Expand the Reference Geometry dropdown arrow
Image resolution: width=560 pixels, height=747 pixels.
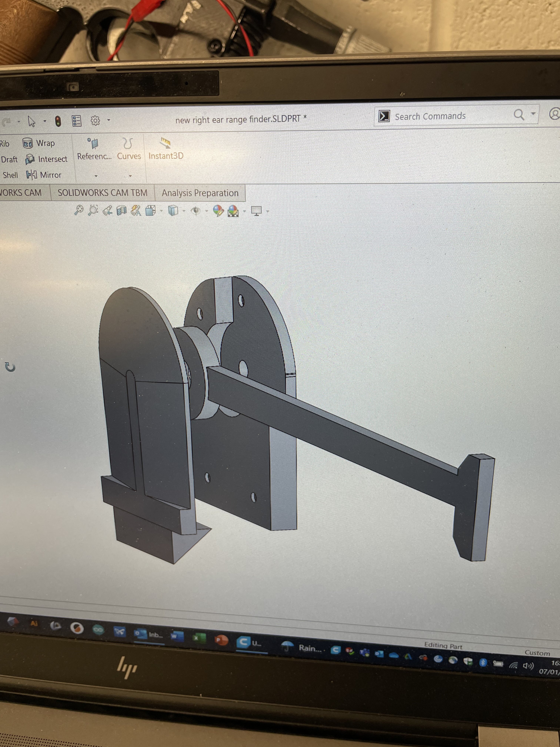(96, 176)
